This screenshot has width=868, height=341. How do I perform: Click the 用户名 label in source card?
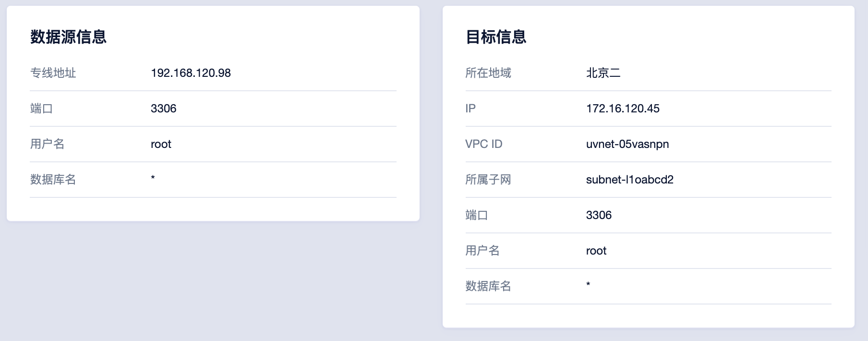click(47, 144)
